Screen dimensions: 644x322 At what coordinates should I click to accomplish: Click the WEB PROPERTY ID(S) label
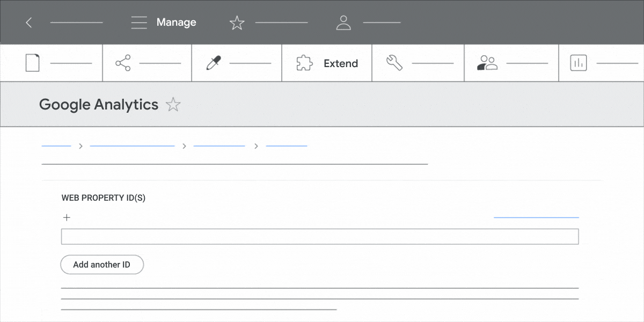104,198
